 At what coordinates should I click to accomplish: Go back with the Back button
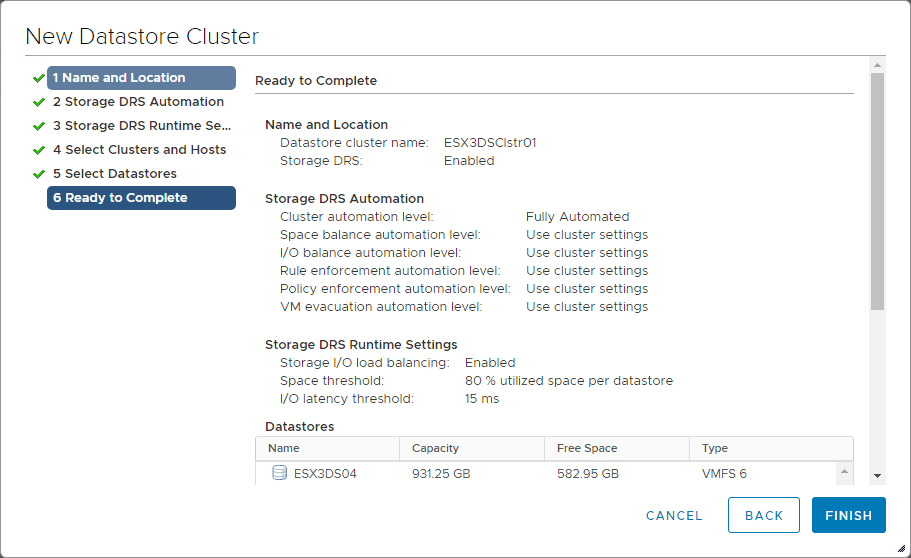click(764, 516)
